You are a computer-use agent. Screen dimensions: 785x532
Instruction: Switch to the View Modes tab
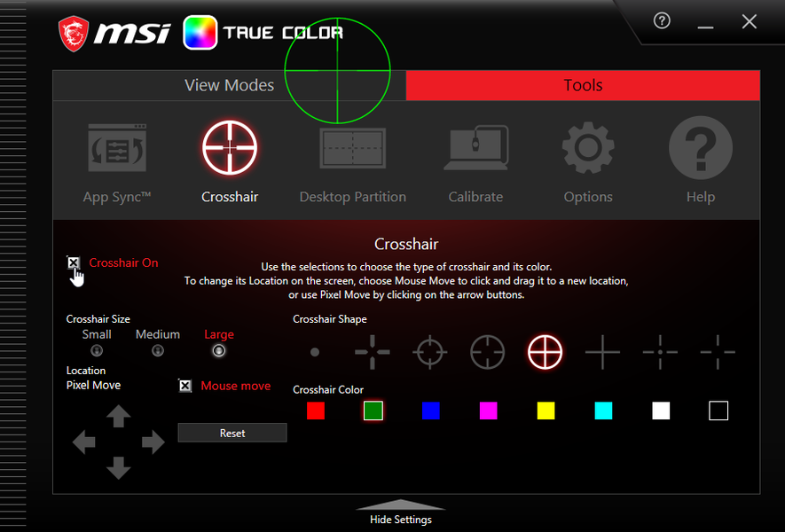pos(230,86)
